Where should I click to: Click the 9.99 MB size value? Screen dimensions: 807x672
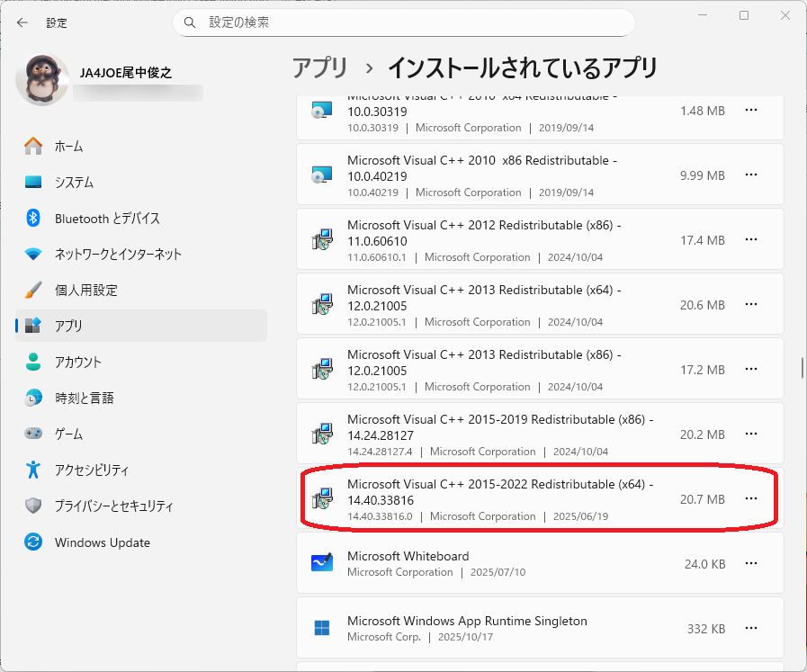click(702, 175)
